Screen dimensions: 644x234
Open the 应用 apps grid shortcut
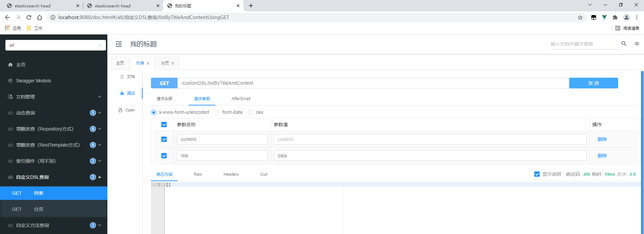point(13,28)
